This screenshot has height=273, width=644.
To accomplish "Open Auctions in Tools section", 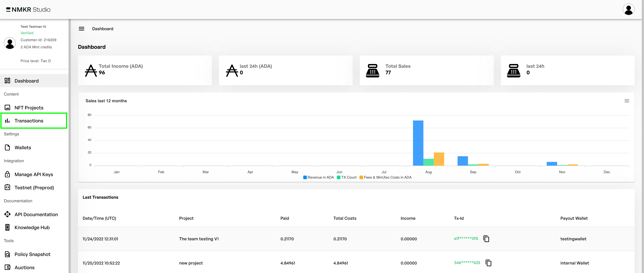I will click(x=24, y=267).
